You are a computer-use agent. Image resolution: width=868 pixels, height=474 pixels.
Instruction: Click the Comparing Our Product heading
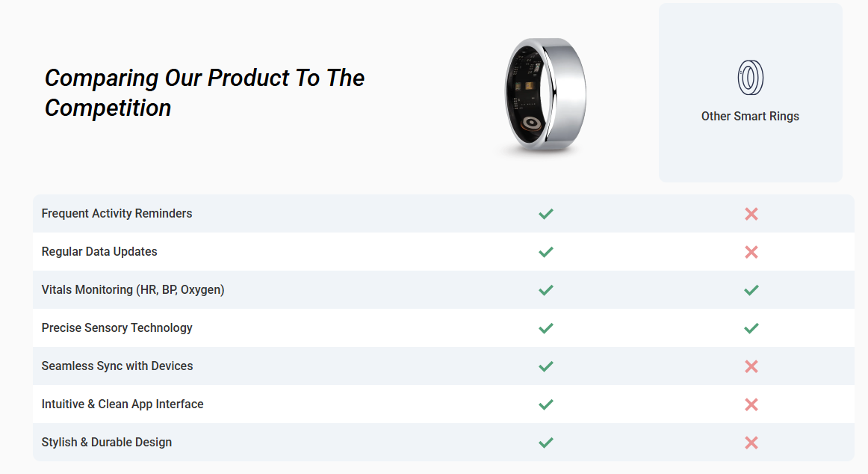tap(204, 93)
